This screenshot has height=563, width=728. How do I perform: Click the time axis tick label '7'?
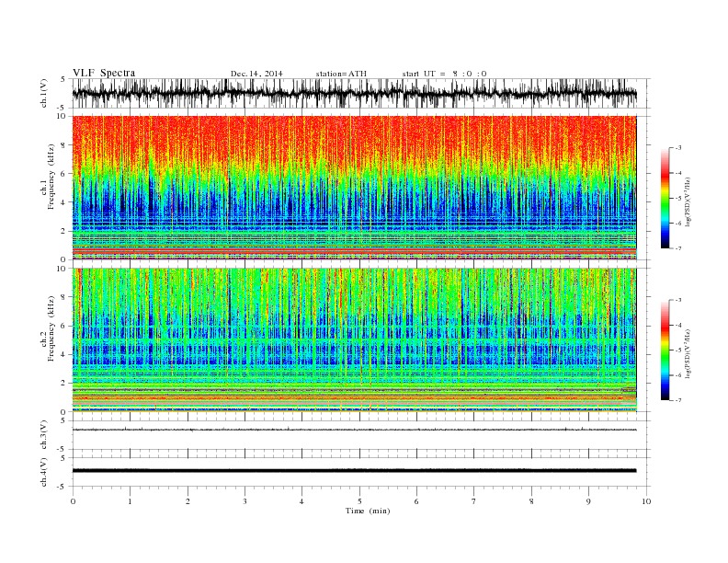(x=474, y=501)
